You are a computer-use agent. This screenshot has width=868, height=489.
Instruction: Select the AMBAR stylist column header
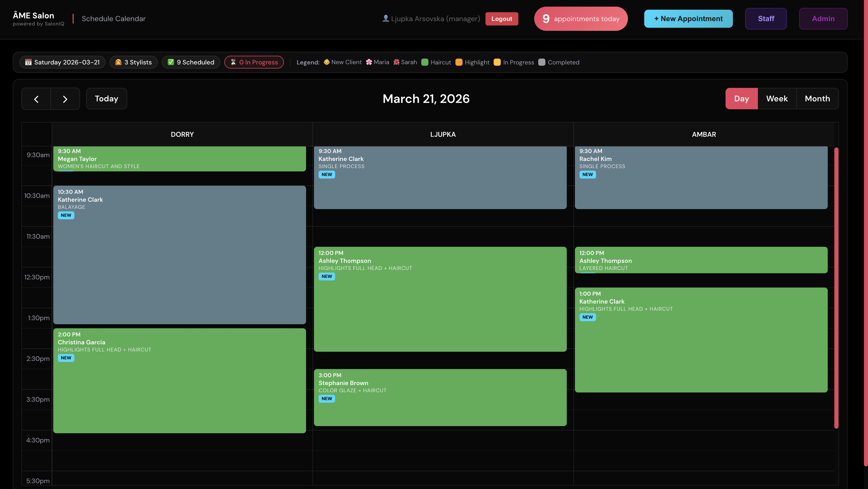(x=704, y=134)
